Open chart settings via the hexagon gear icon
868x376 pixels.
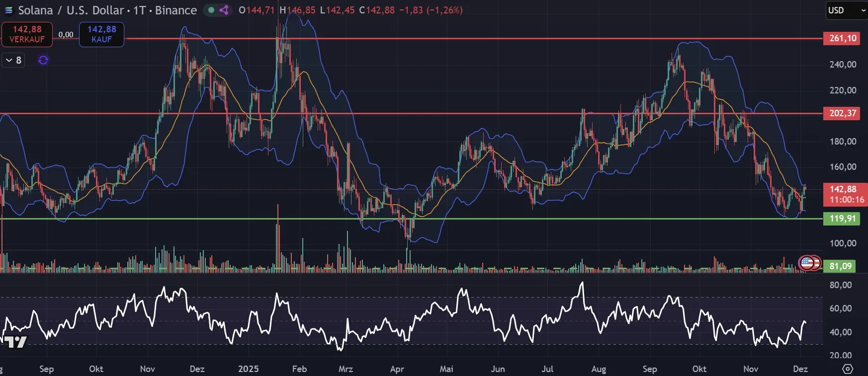[x=848, y=369]
